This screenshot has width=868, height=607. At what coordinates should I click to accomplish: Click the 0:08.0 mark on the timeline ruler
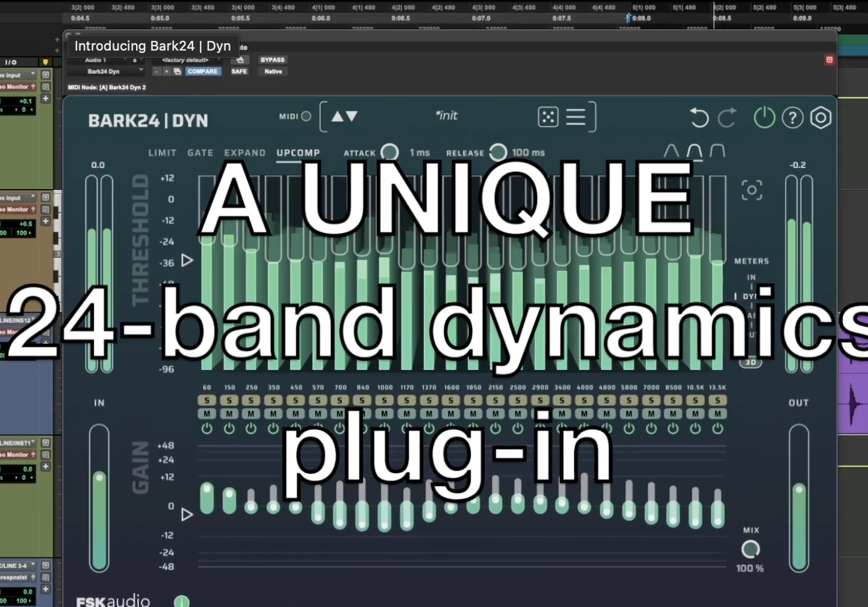[x=641, y=18]
